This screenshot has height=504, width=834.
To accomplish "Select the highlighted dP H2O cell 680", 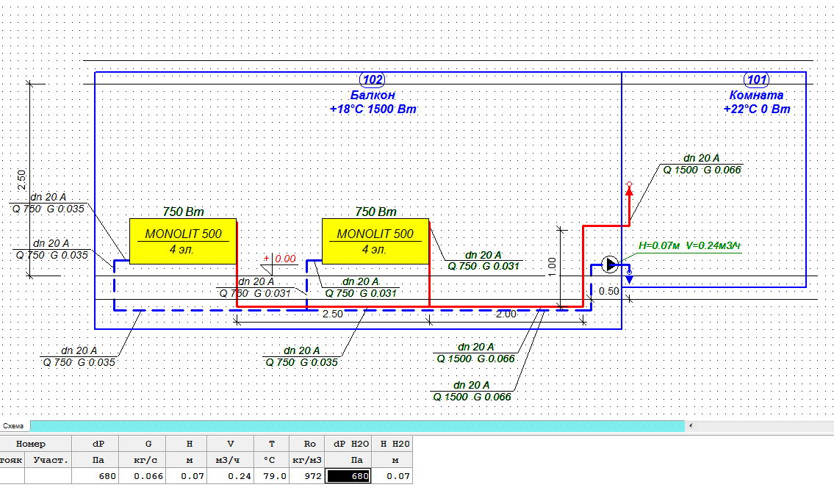I will [x=348, y=476].
